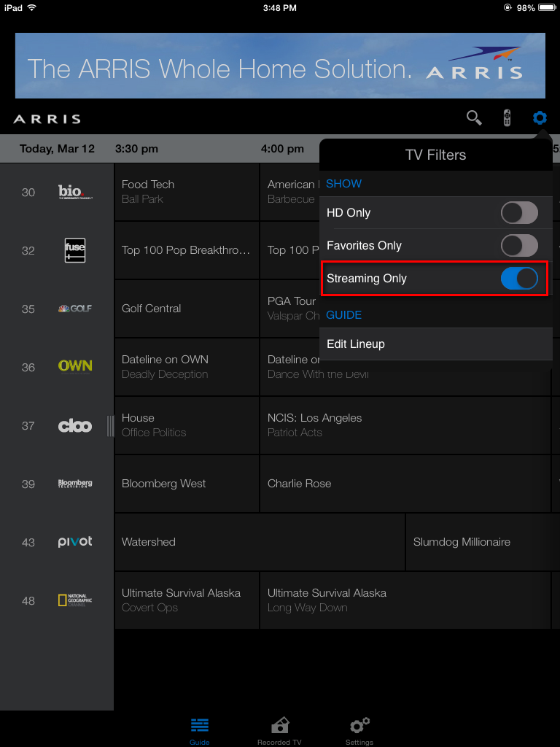Tap the Wi-Fi icon in status bar
Viewport: 560px width, 747px height.
click(x=32, y=7)
